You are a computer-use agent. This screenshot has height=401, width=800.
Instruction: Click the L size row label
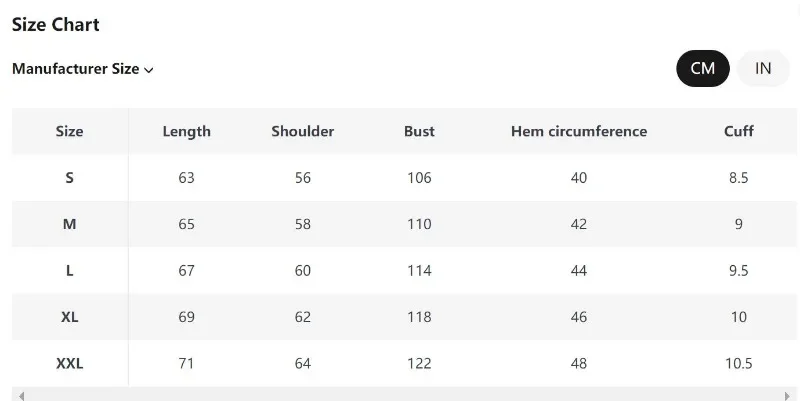tap(70, 270)
